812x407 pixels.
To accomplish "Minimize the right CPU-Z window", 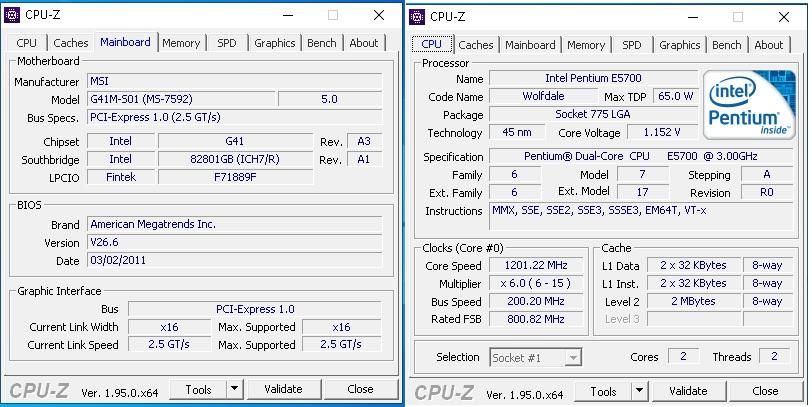I will pos(693,17).
